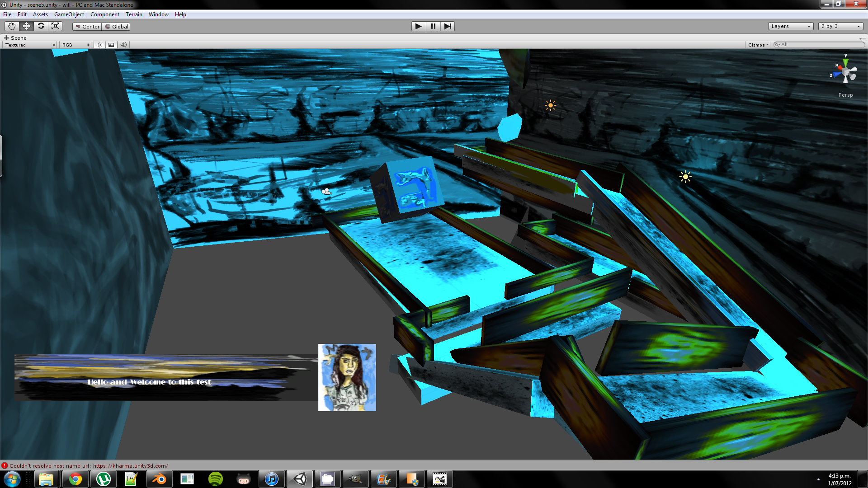
Task: Toggle scene lighting sun button
Action: coord(99,45)
